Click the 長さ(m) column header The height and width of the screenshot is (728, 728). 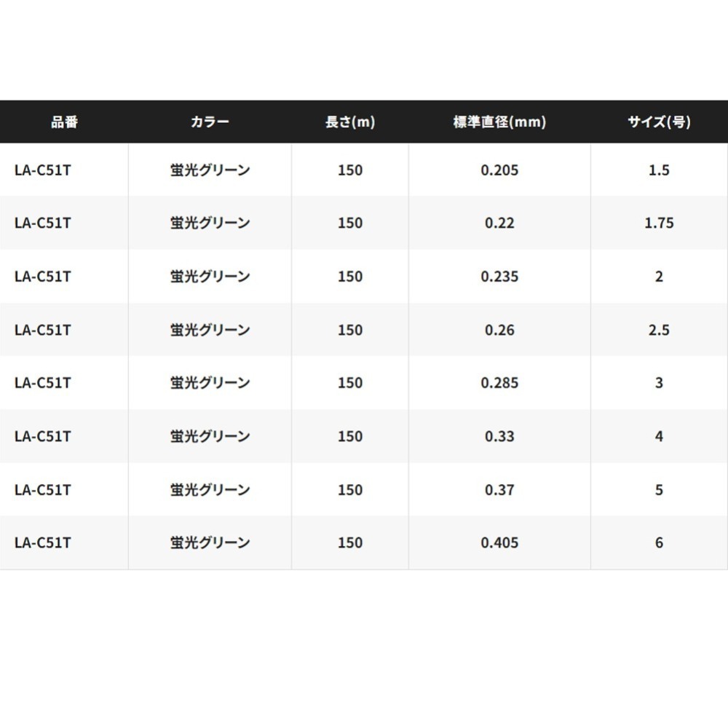350,122
